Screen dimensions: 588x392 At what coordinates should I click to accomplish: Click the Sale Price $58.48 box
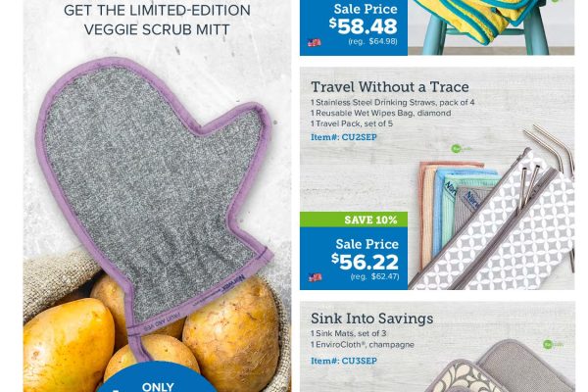tap(354, 27)
